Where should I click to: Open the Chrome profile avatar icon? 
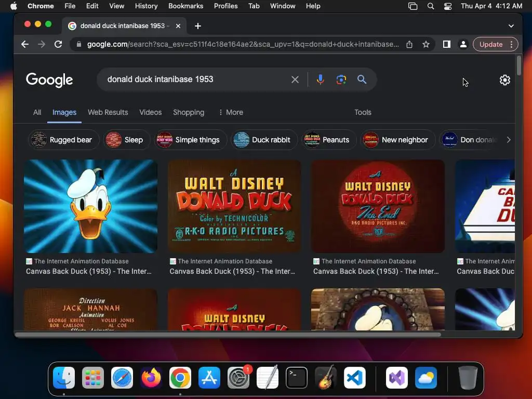point(463,44)
